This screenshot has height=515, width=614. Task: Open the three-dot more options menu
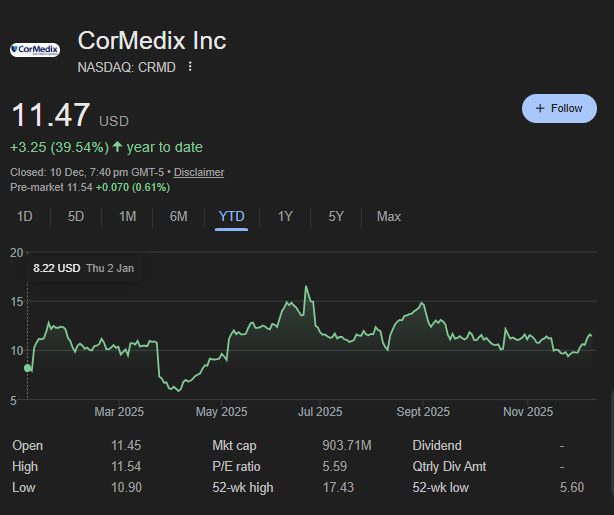pyautogui.click(x=190, y=67)
